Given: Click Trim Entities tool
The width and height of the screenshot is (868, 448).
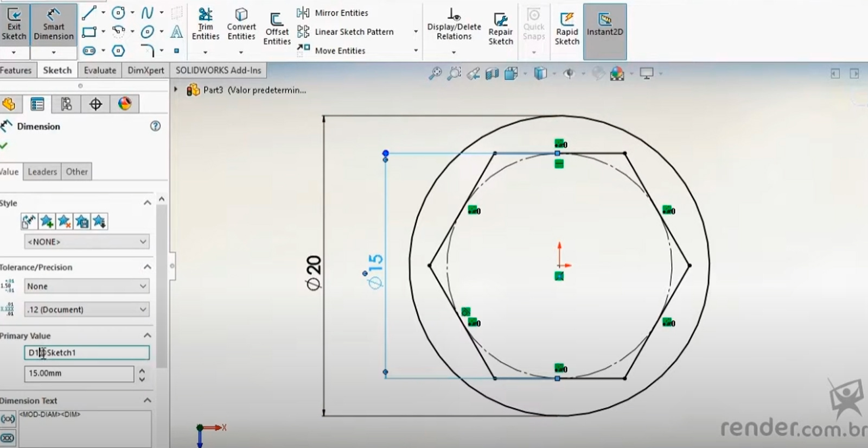Looking at the screenshot, I should pyautogui.click(x=206, y=24).
